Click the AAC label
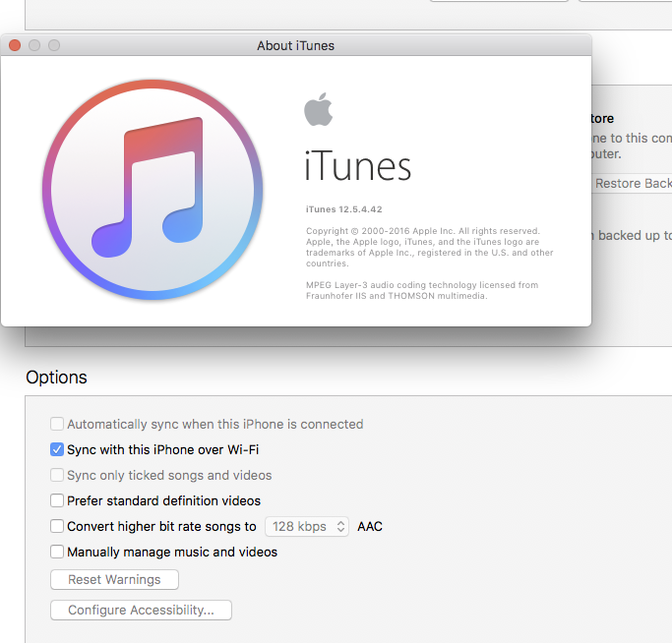 [370, 526]
